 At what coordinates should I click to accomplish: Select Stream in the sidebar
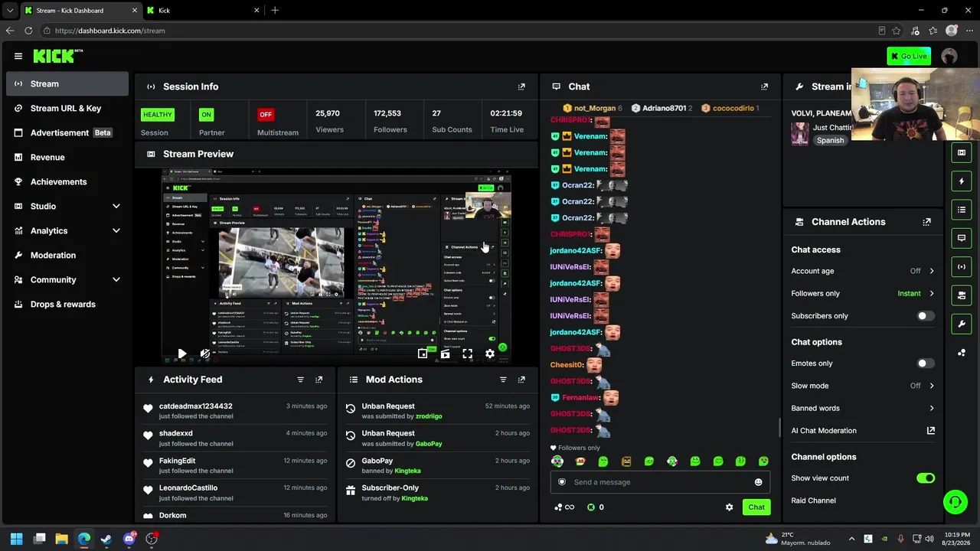point(67,83)
